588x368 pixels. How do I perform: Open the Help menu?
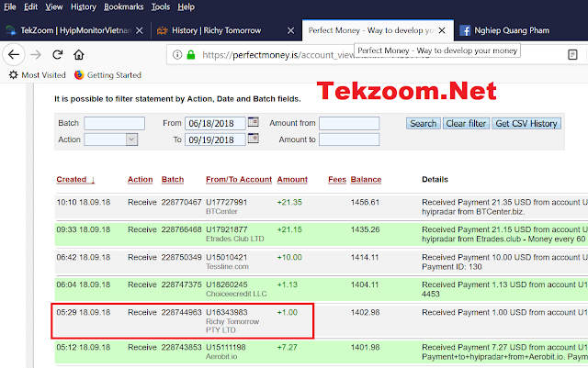click(186, 6)
